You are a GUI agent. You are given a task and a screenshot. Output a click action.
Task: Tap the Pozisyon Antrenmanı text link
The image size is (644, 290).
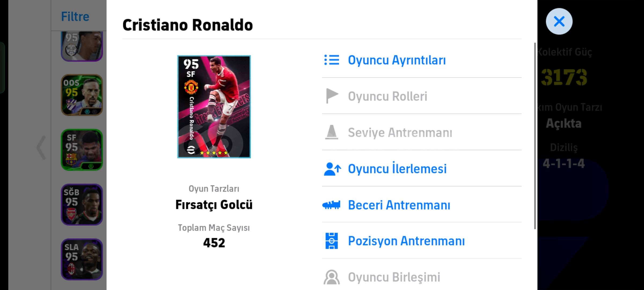coord(406,241)
